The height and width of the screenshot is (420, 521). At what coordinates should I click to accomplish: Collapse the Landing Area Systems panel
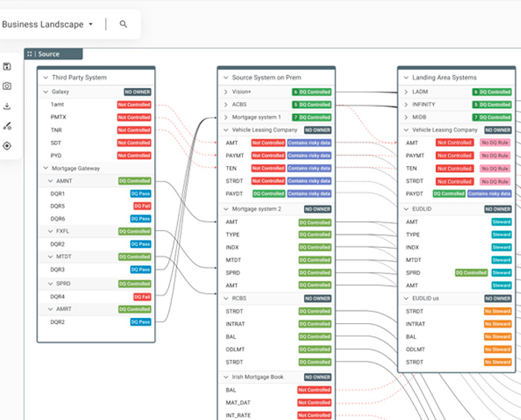(406, 77)
